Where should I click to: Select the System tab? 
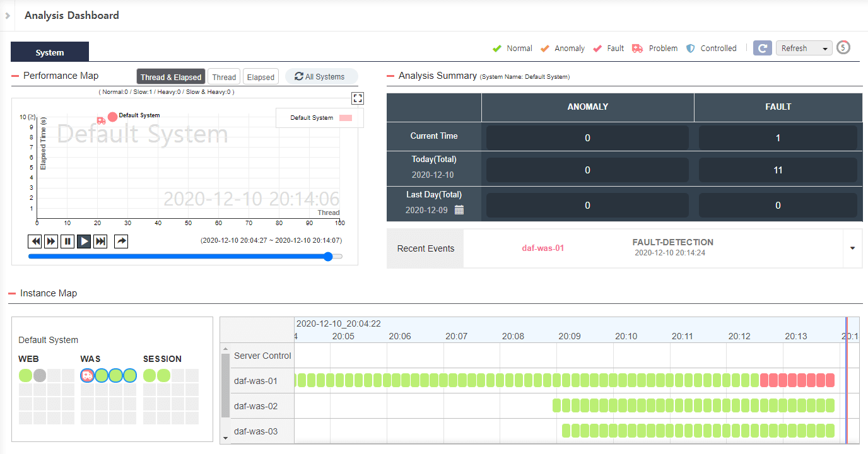tap(49, 52)
